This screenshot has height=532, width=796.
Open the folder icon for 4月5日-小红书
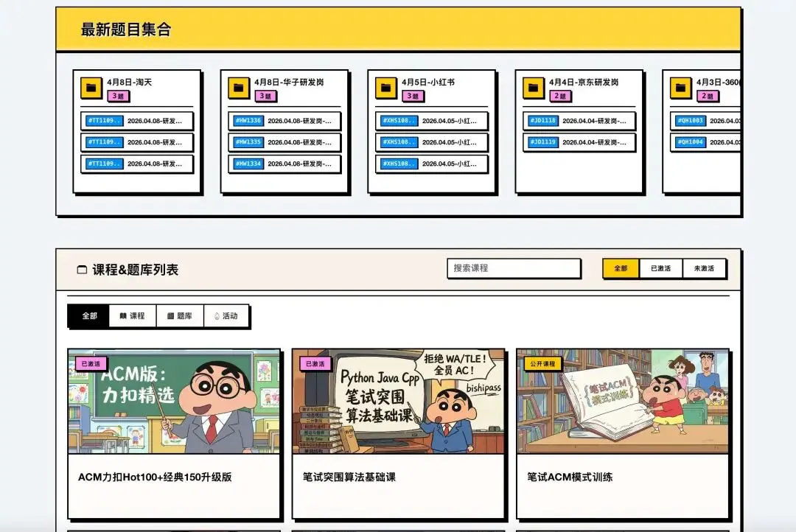(x=385, y=88)
